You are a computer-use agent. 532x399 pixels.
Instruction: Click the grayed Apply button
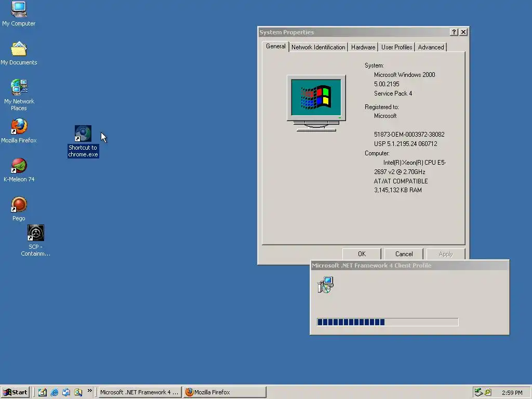point(445,254)
